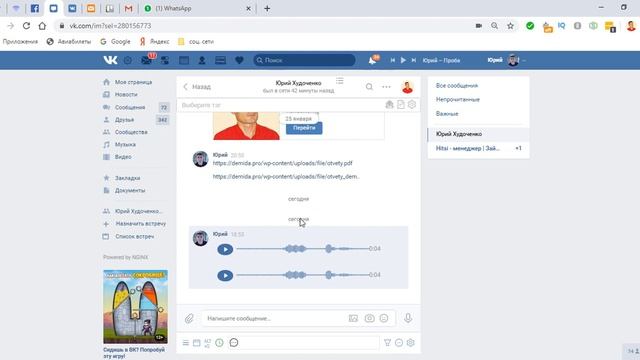Image resolution: width=640 pixels, height=360 pixels.
Task: Click gear icon in tag bar
Action: [x=412, y=104]
